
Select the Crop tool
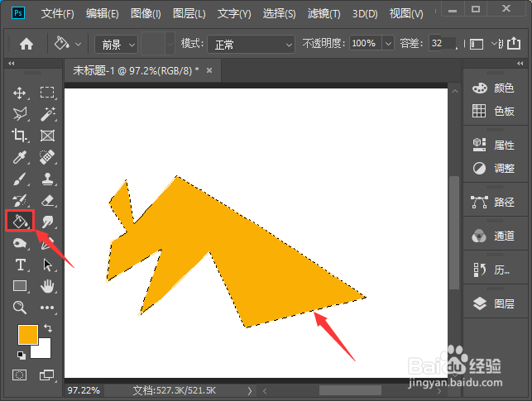coord(19,136)
